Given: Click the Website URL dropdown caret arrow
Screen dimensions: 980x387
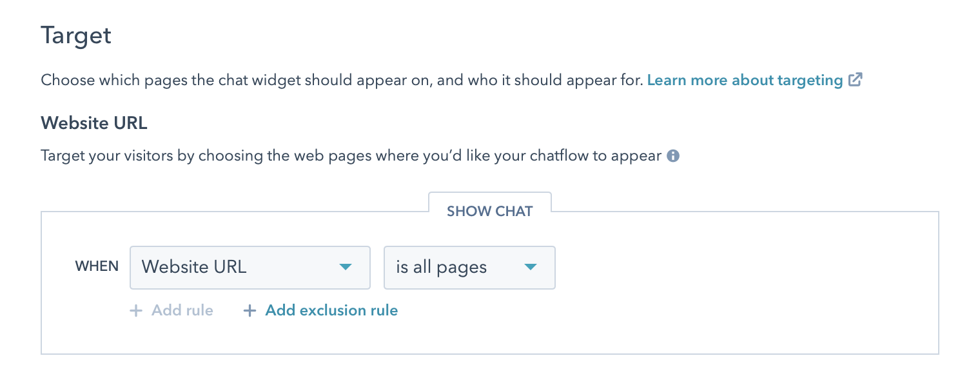Looking at the screenshot, I should tap(346, 267).
